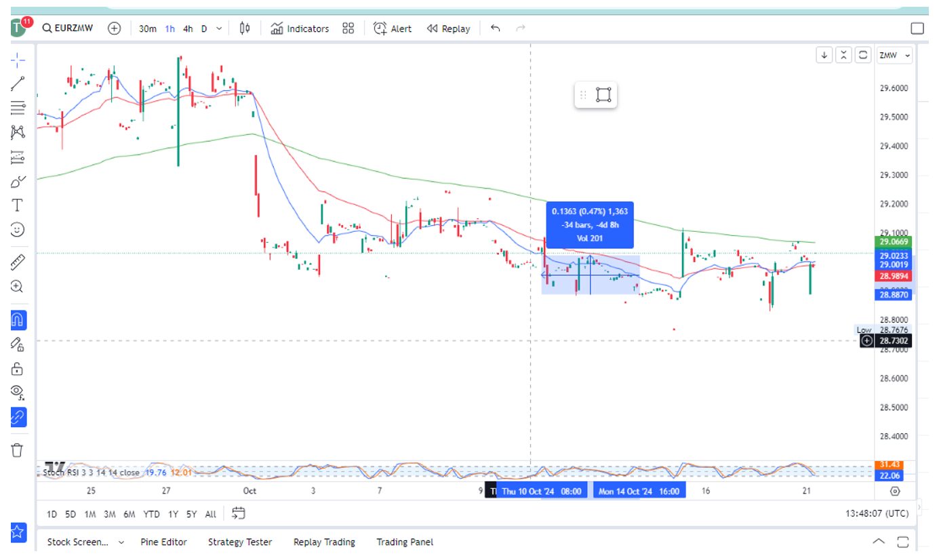Open the emoji icons tool
The height and width of the screenshot is (560, 937).
pos(18,229)
